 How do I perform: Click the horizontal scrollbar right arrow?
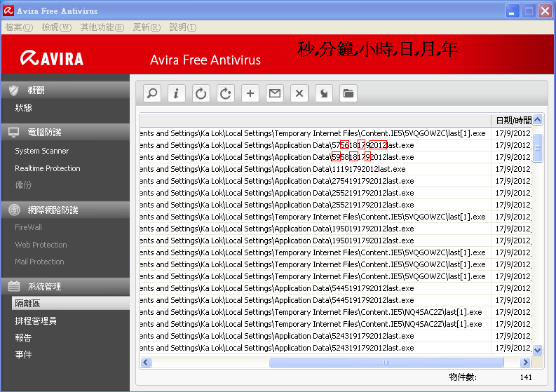pos(525,363)
